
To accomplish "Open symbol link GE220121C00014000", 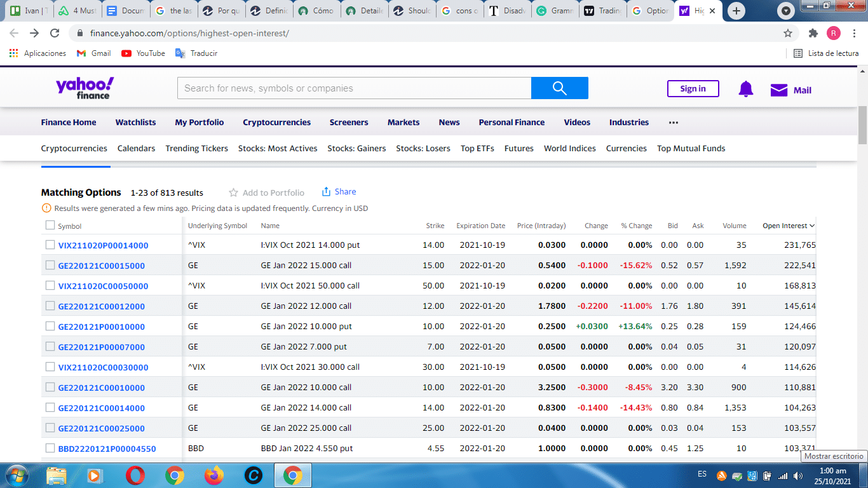I will 102,408.
